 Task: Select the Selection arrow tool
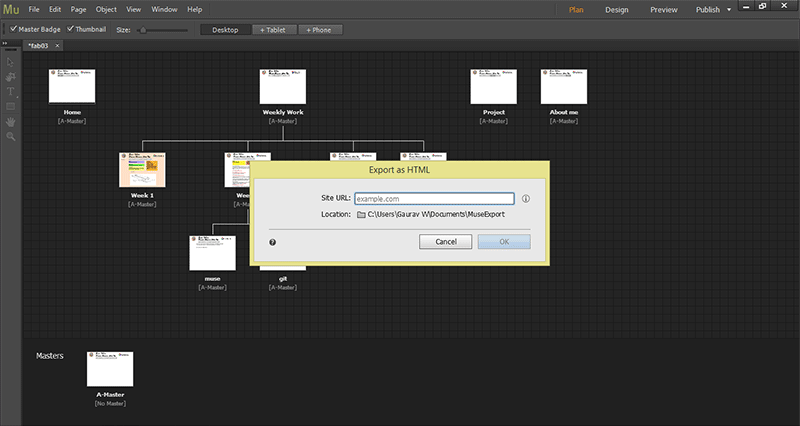(10, 62)
